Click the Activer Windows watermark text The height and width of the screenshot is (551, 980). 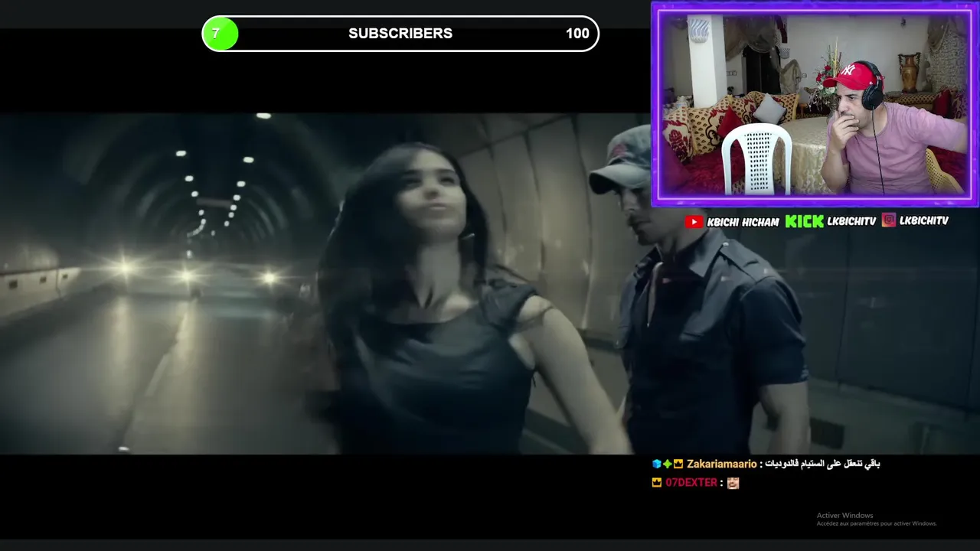[x=844, y=515]
